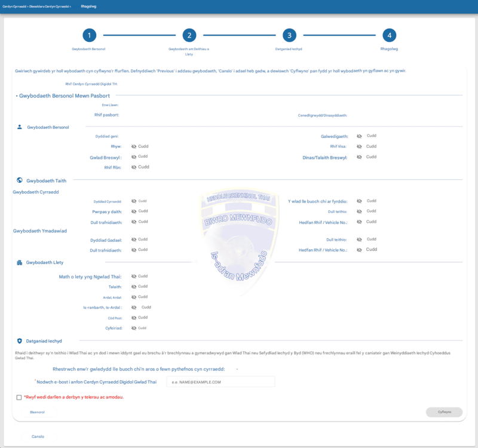Screen dimensions: 478x448
Task: Click the shield icon beside Datganiad Iechyd
Action: coord(20,341)
